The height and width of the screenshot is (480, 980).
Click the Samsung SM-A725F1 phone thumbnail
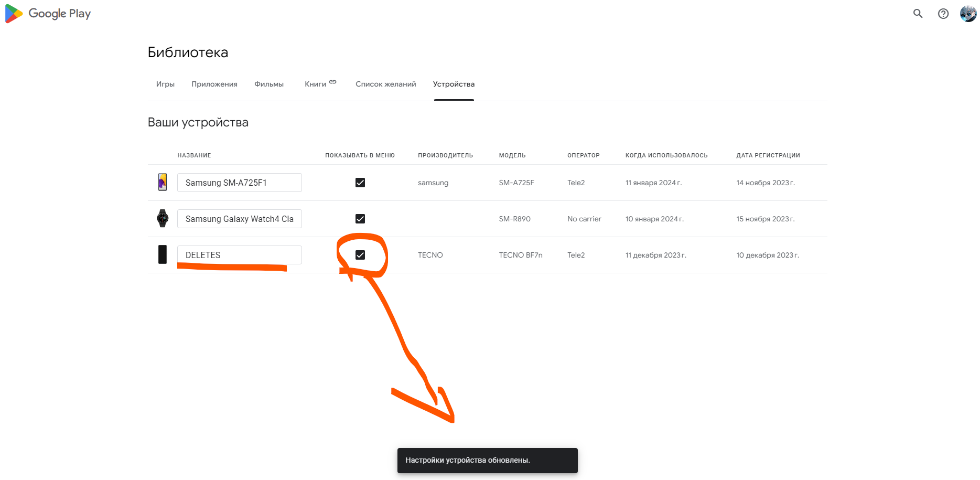click(163, 182)
